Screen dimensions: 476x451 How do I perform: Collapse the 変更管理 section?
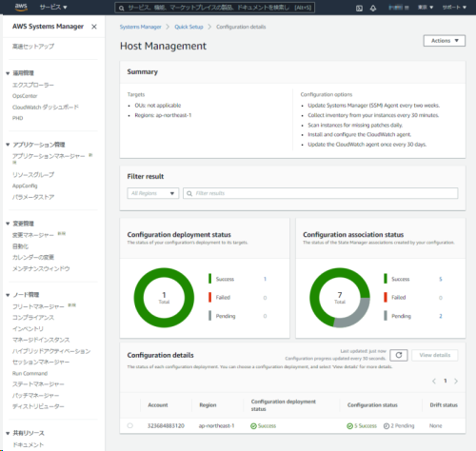coord(8,224)
